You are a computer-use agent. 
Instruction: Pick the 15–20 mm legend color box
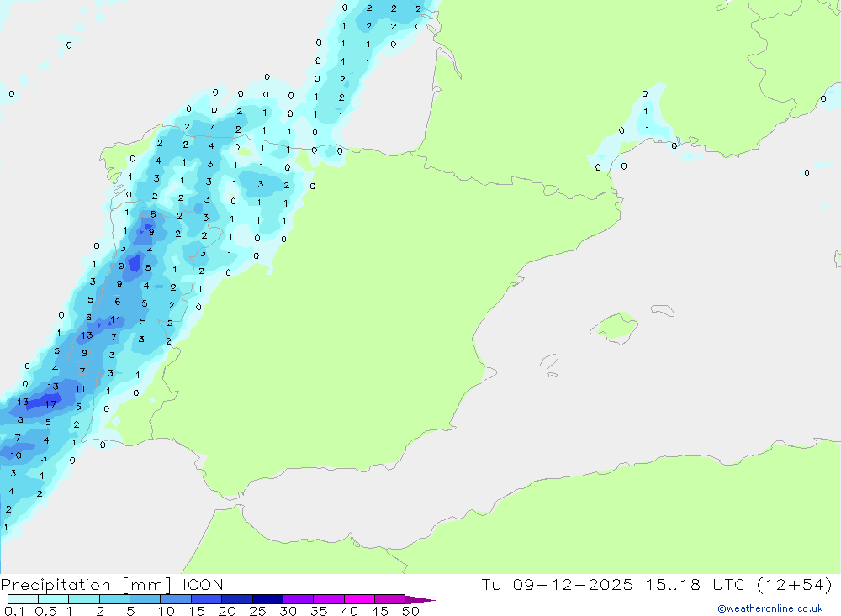tap(207, 599)
